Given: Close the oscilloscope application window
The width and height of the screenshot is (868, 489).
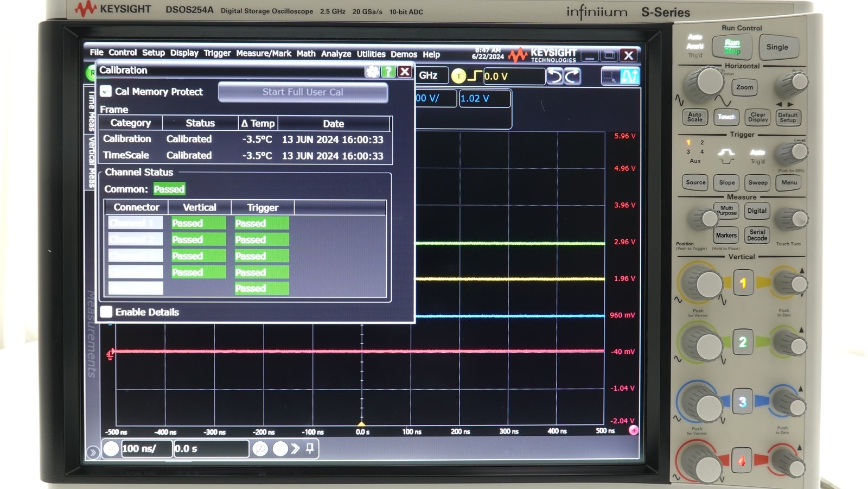Looking at the screenshot, I should tap(628, 55).
